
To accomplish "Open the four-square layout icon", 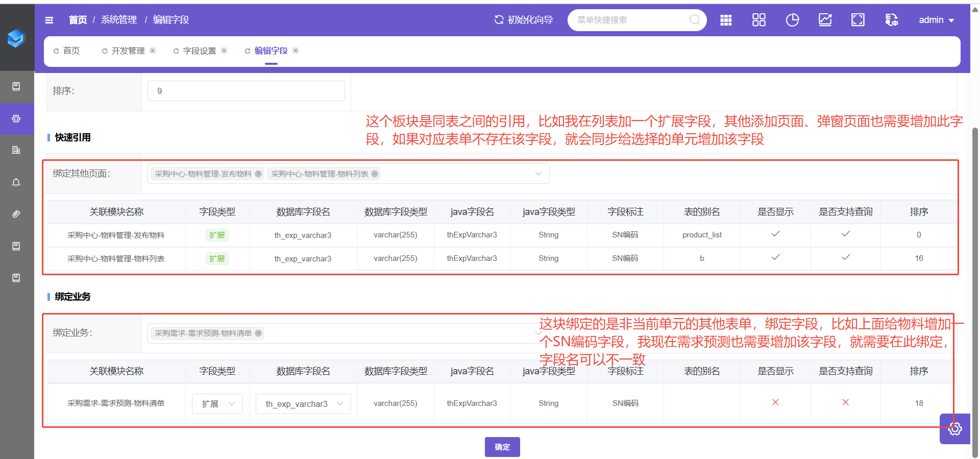I will coord(759,20).
